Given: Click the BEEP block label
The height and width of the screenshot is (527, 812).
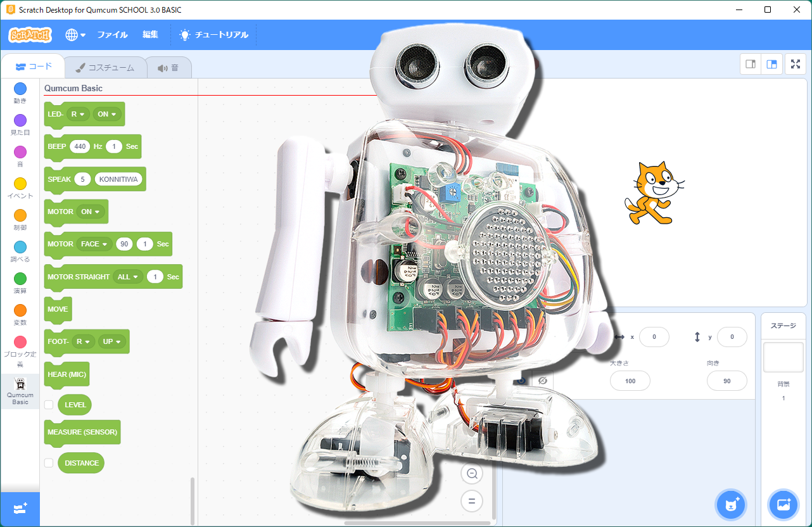Looking at the screenshot, I should coord(57,146).
